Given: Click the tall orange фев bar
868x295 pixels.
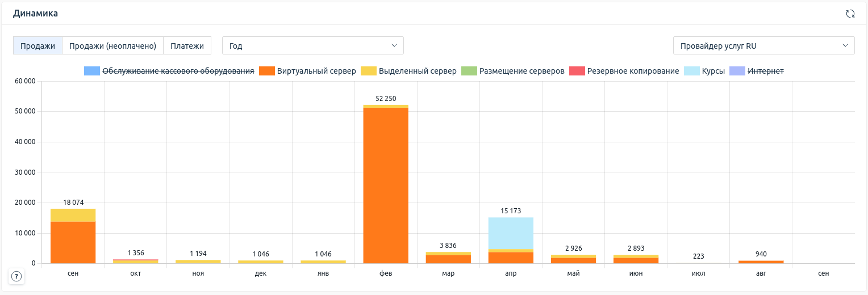Looking at the screenshot, I should coord(386,187).
